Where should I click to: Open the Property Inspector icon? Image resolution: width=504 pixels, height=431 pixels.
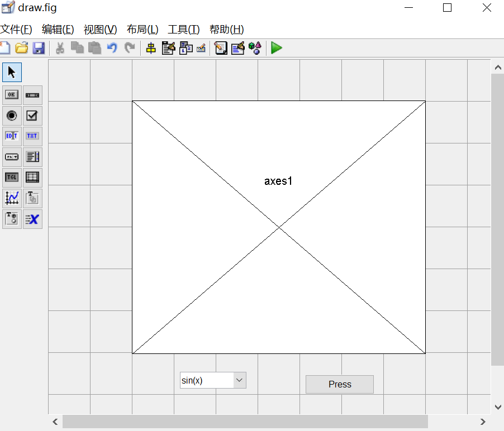[238, 48]
